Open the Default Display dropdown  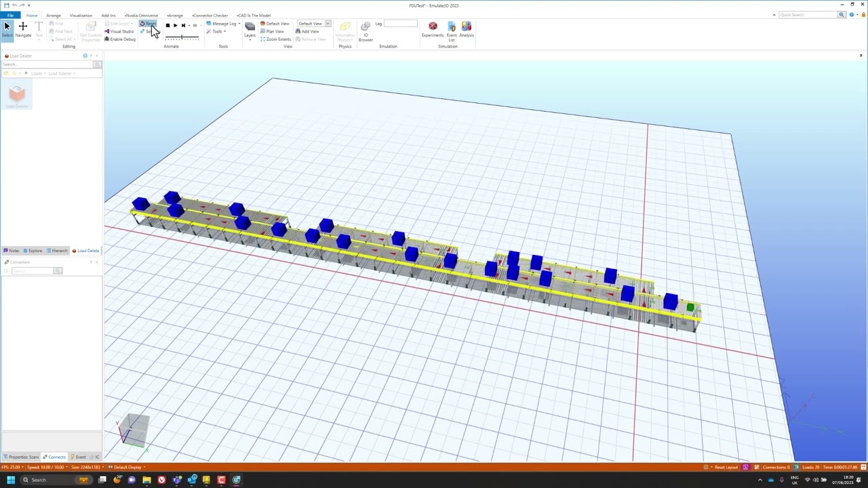127,467
